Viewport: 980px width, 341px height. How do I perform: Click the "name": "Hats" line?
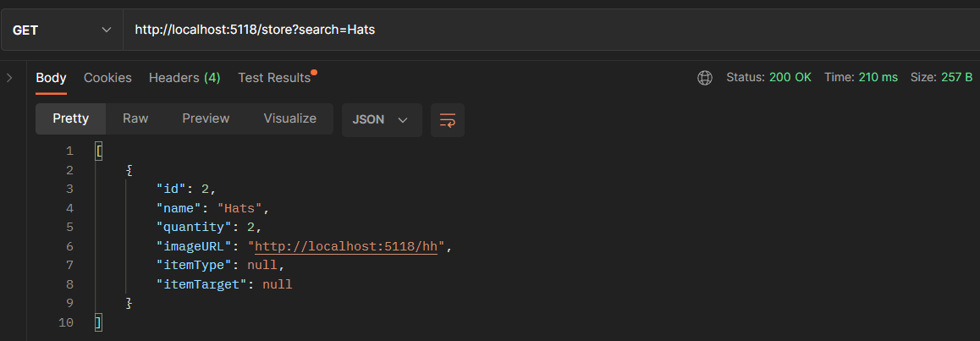pyautogui.click(x=212, y=209)
